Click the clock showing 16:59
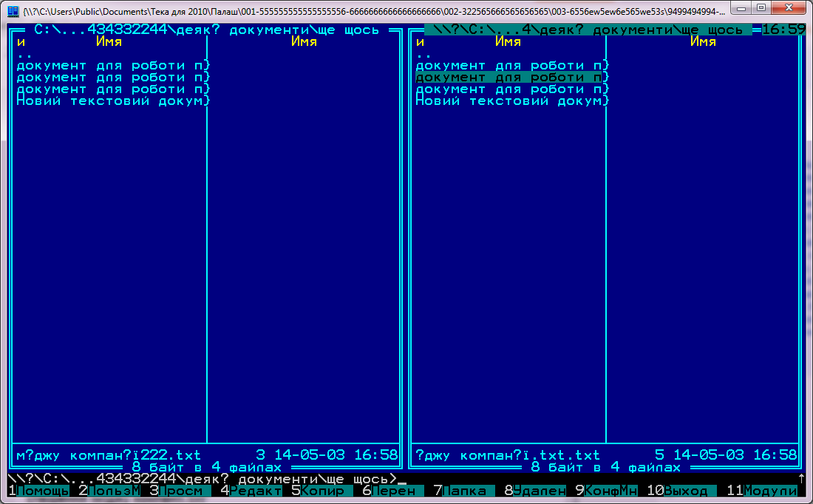Viewport: 813px width, 504px height. 783,30
